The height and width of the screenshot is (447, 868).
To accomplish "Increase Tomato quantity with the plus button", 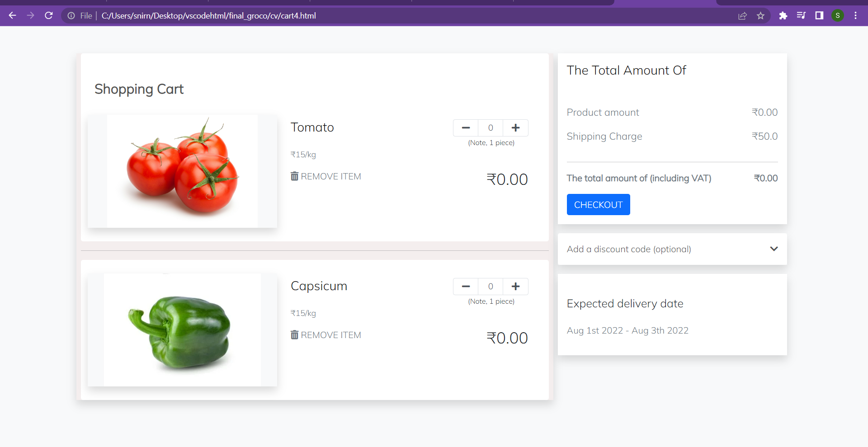I will point(515,128).
